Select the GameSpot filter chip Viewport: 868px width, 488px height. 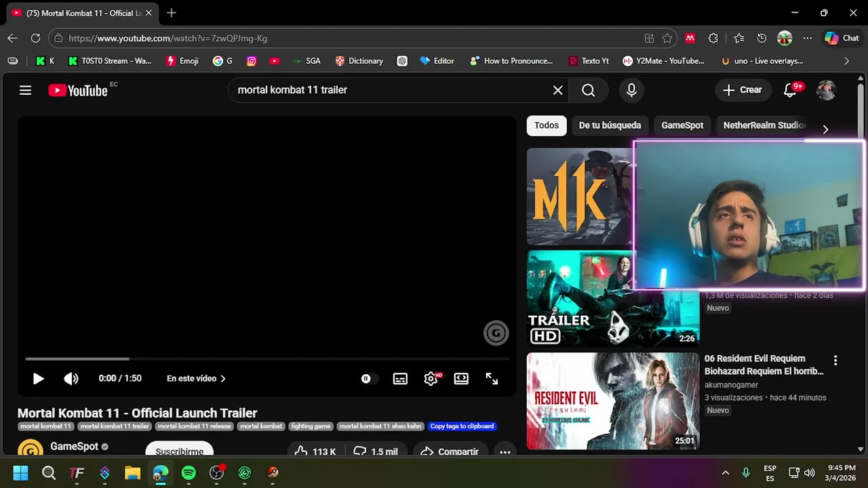(x=682, y=125)
